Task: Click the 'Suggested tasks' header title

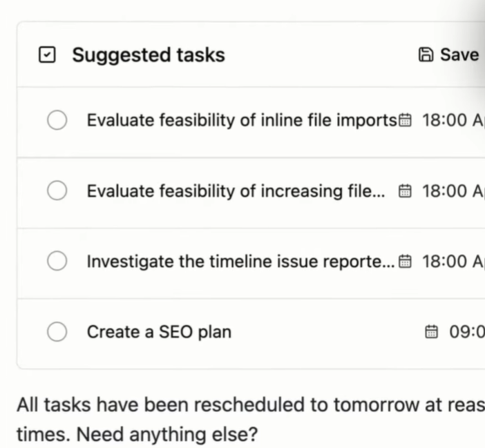Action: point(149,55)
